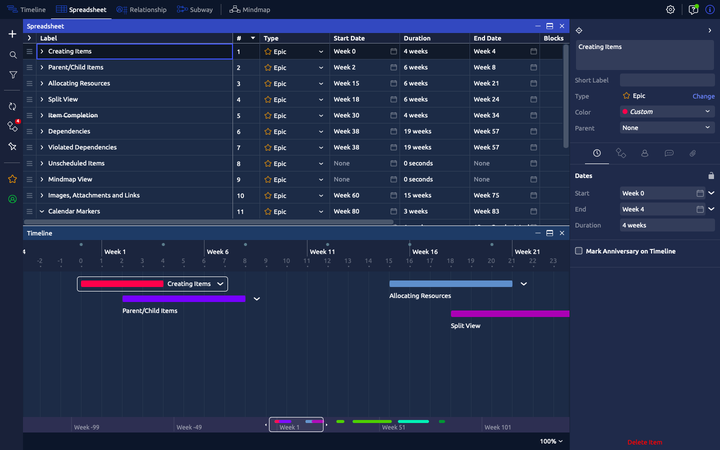
Task: Click the Change type link
Action: (x=703, y=96)
